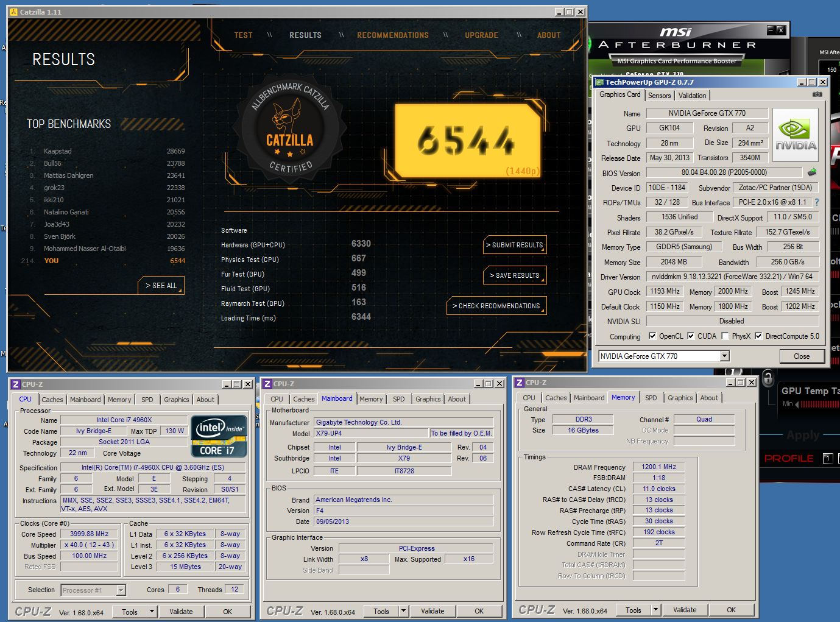Image resolution: width=840 pixels, height=622 pixels.
Task: Click Validate in the Memory CPU-Z window
Action: pyautogui.click(x=685, y=610)
